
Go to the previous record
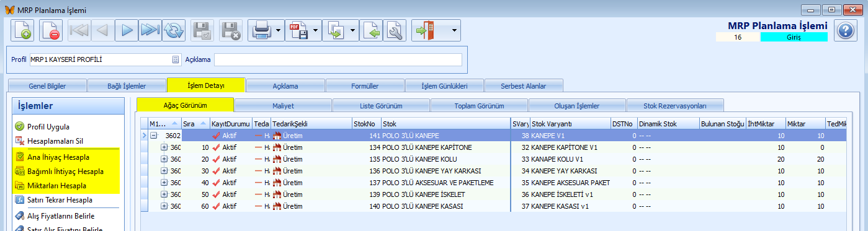tap(103, 30)
